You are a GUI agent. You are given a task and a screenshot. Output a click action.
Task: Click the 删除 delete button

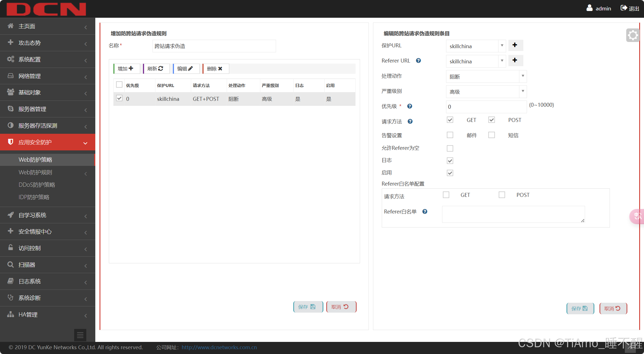(x=216, y=68)
